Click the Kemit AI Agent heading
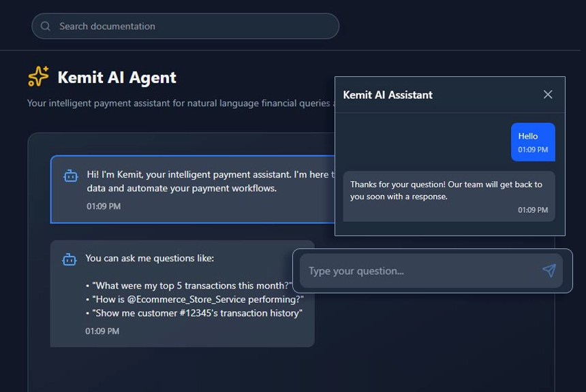The width and height of the screenshot is (586, 392). [x=117, y=78]
